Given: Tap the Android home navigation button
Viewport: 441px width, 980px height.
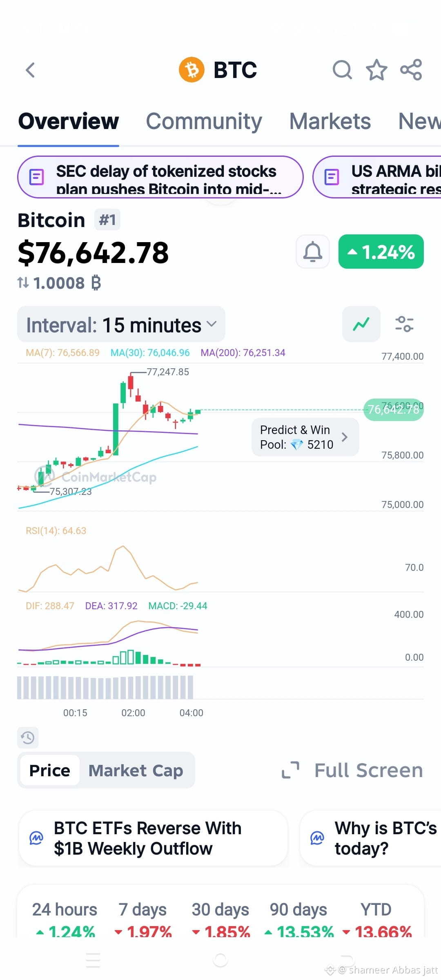Looking at the screenshot, I should coord(220,960).
